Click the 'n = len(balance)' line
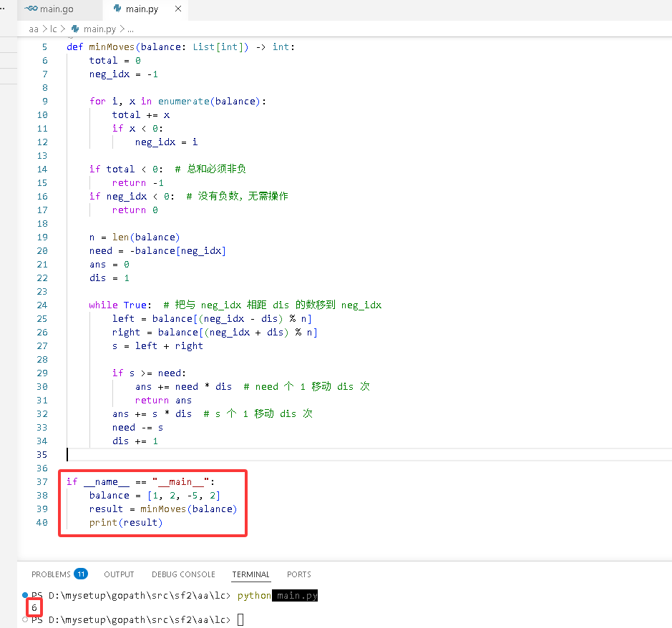 click(135, 237)
